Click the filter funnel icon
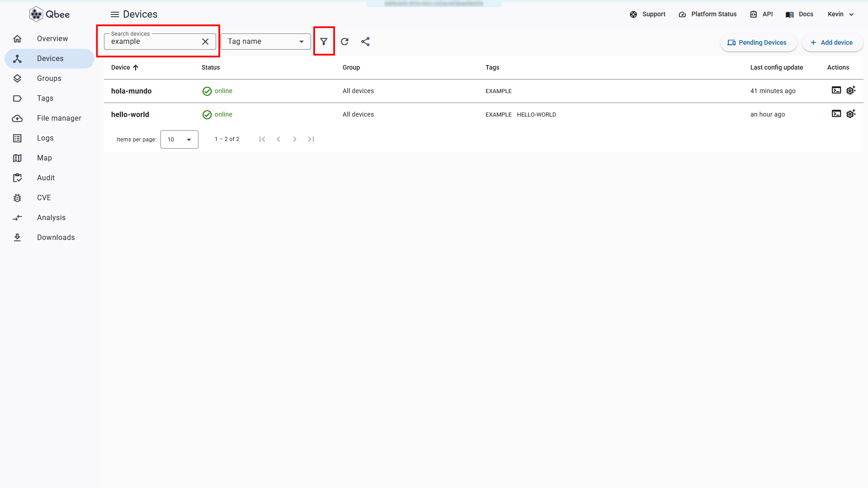 click(x=324, y=42)
